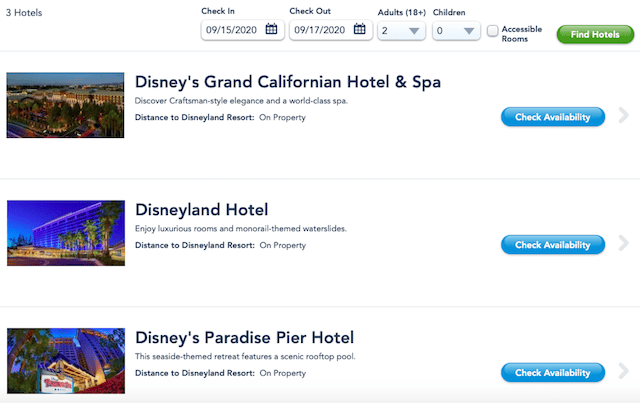
Task: Check Availability for Disneyland Hotel
Action: 553,245
